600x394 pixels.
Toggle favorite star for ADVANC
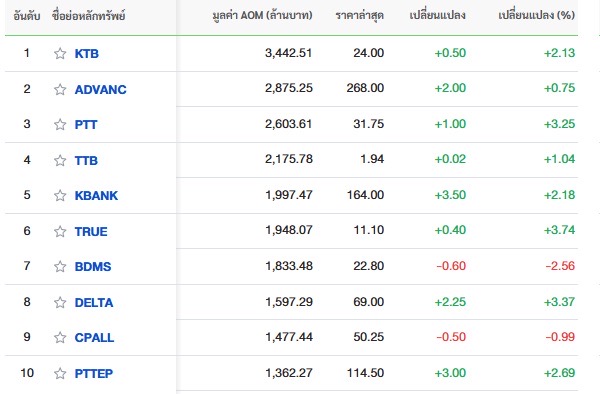[x=60, y=89]
